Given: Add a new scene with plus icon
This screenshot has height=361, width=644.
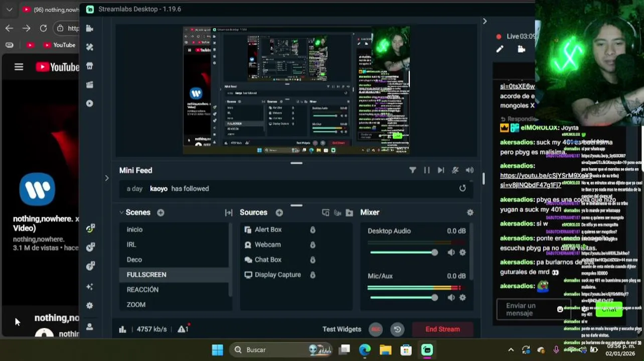Looking at the screenshot, I should click(x=160, y=213).
